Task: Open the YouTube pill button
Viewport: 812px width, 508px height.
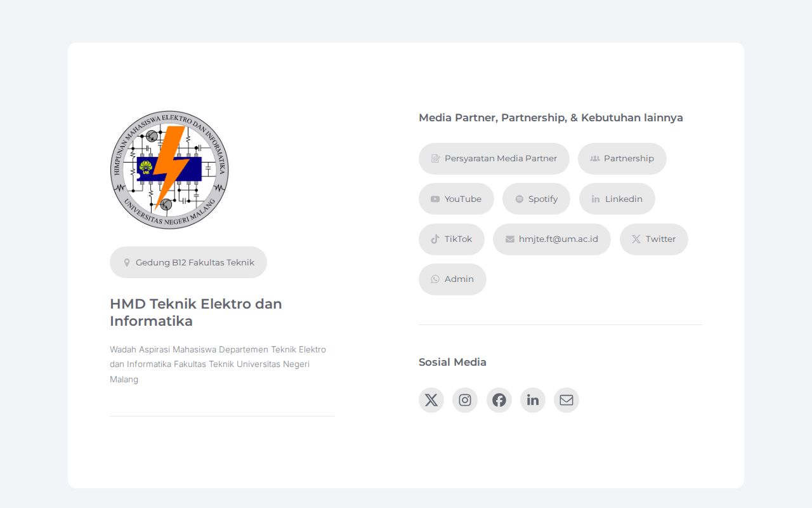Action: click(x=456, y=199)
